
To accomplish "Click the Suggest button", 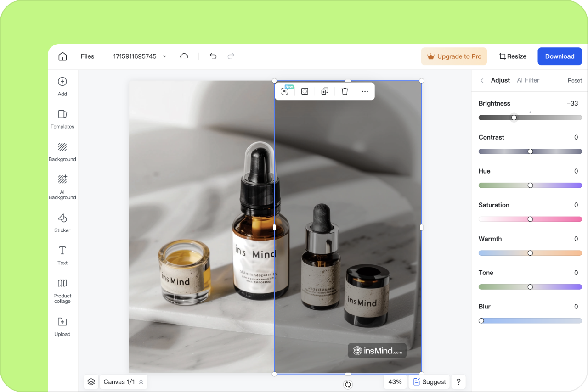I will pyautogui.click(x=430, y=382).
